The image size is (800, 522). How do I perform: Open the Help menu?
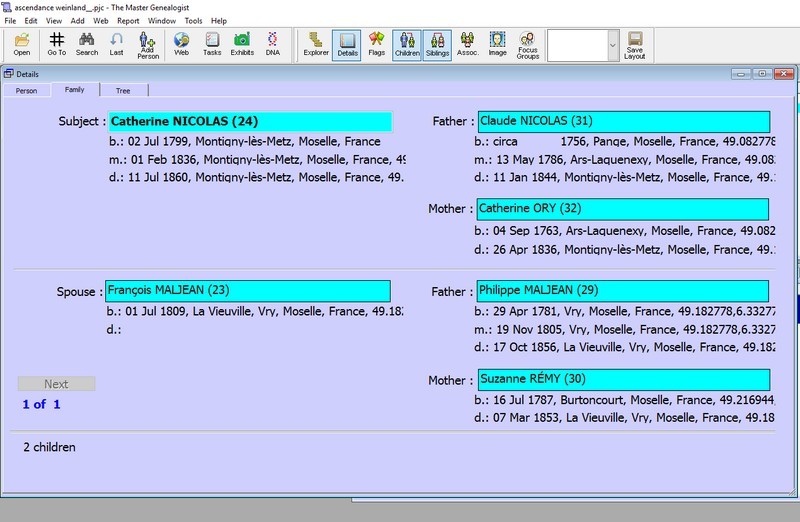click(x=219, y=21)
